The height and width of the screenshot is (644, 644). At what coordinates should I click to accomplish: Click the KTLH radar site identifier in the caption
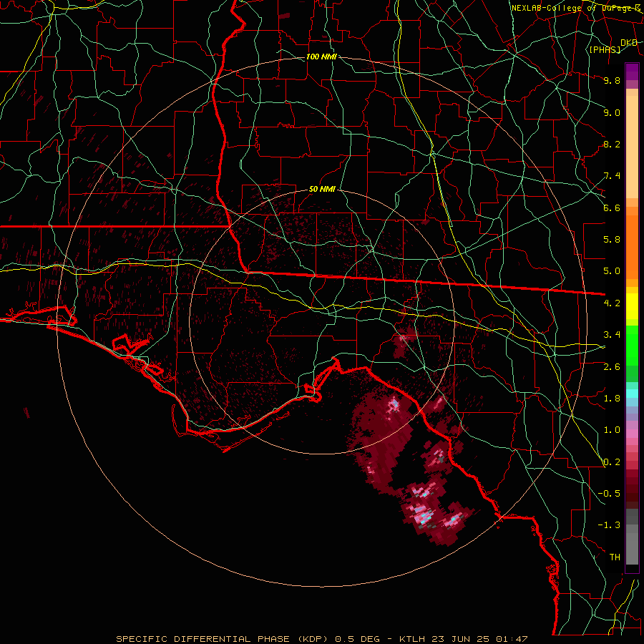pos(411,639)
